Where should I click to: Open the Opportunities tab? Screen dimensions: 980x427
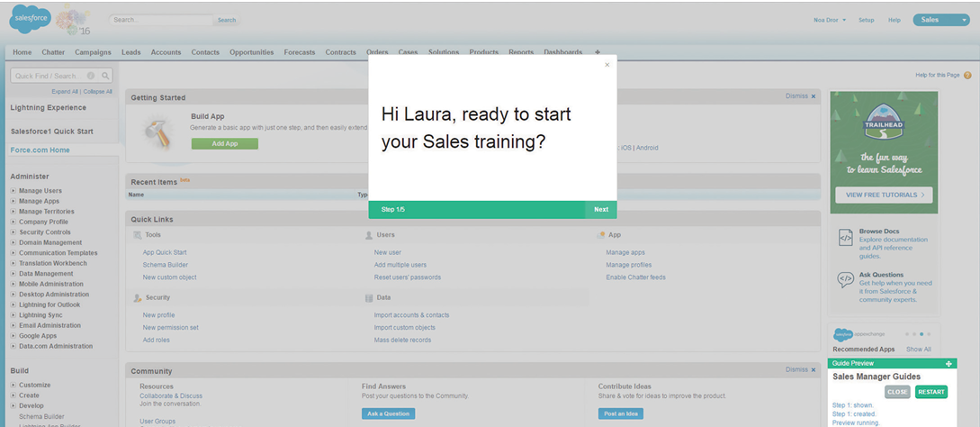click(x=251, y=52)
